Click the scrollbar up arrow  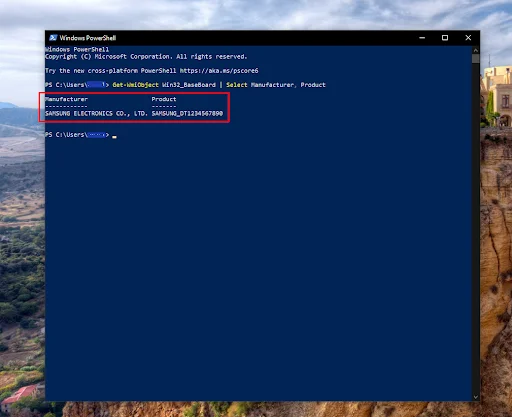[x=476, y=50]
